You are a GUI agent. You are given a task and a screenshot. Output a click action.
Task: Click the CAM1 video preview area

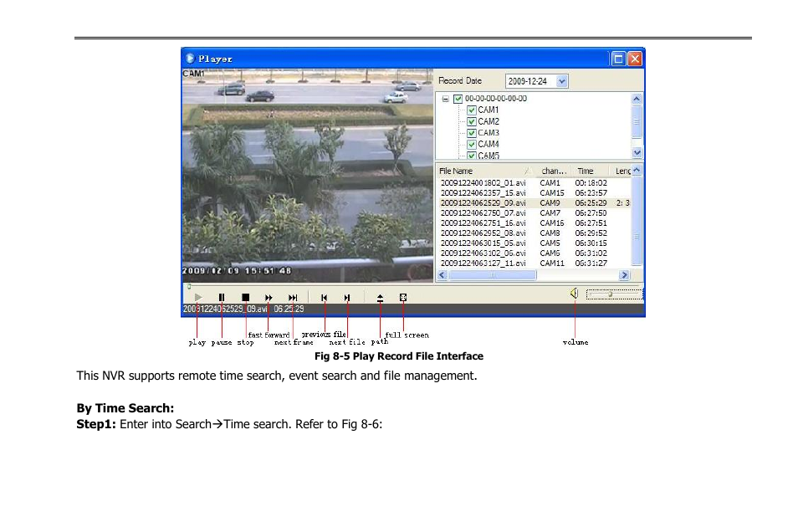tap(307, 176)
